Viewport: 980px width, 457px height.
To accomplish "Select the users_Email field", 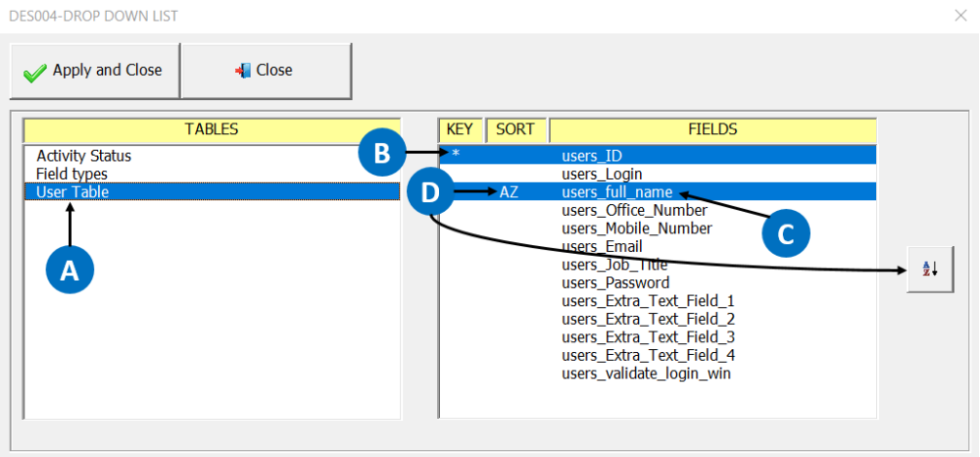I will pyautogui.click(x=658, y=246).
